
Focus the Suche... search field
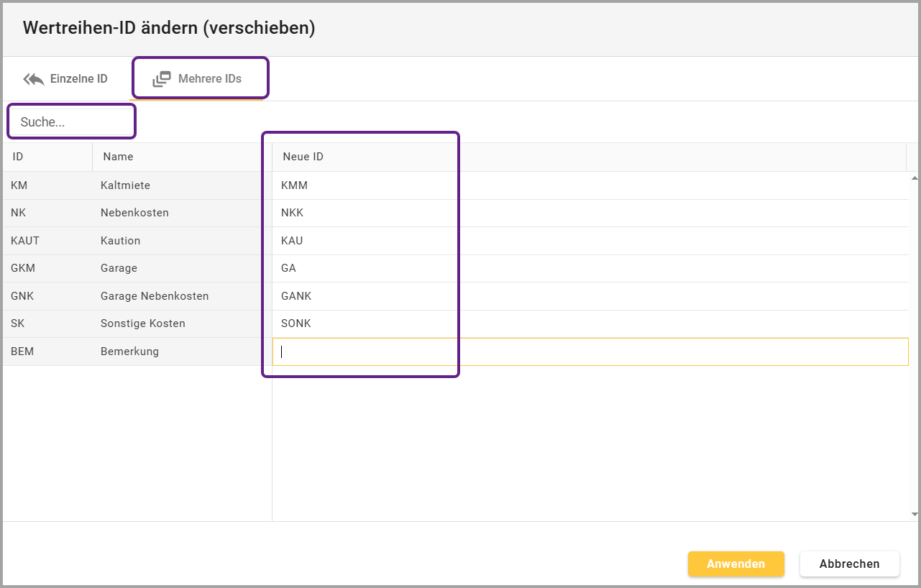coord(72,122)
